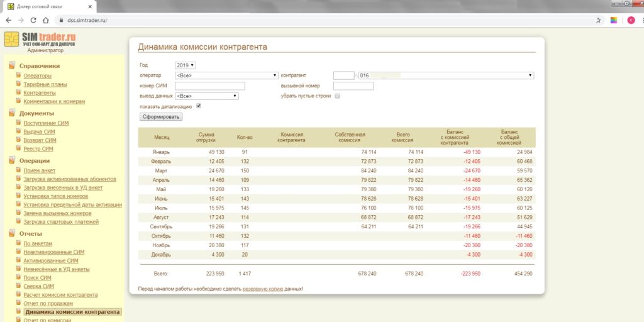Open Операторы in sidebar
644x322 pixels.
coord(37,76)
